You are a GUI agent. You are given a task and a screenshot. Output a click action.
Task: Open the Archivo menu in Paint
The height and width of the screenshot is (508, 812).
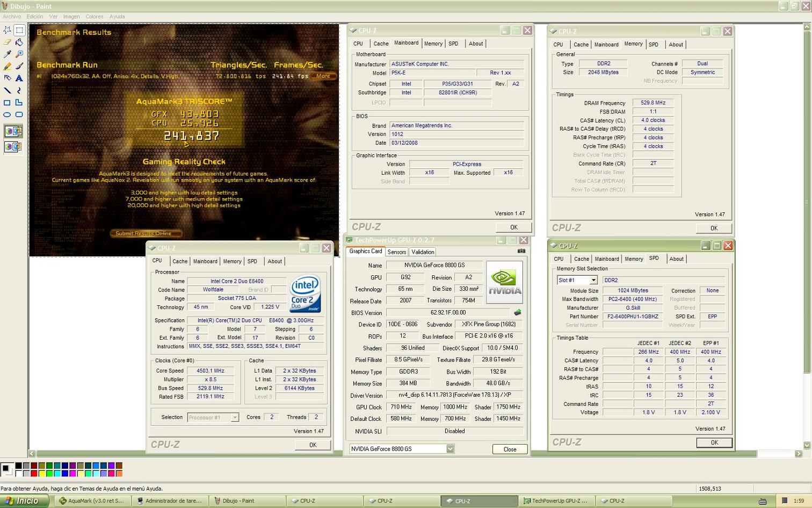click(x=12, y=17)
